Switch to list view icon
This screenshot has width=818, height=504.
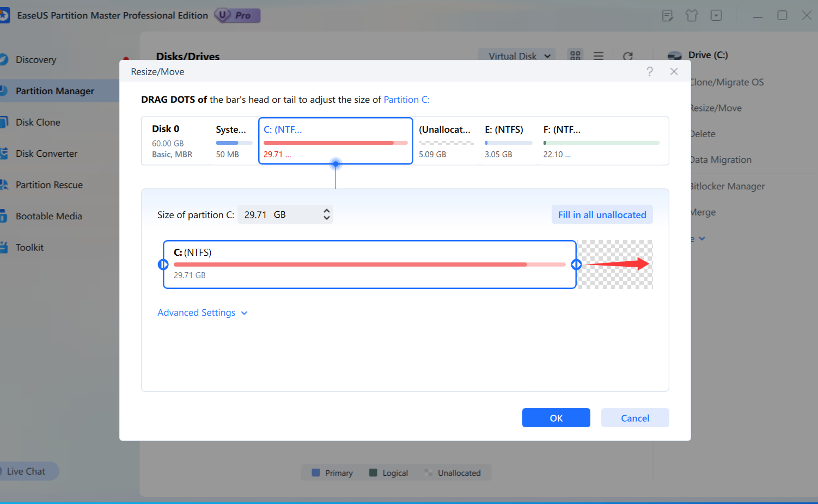(599, 56)
